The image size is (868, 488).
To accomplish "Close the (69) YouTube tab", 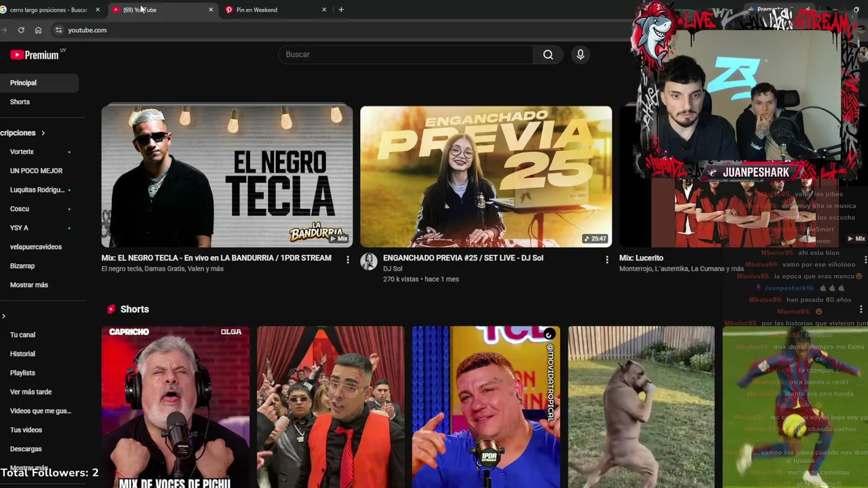I will (211, 9).
